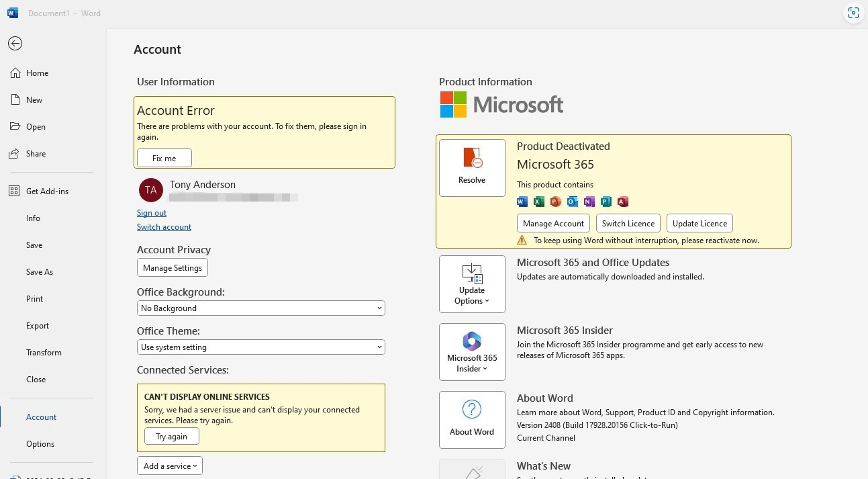Click the Publisher app icon in product list
The image size is (868, 479).
606,202
